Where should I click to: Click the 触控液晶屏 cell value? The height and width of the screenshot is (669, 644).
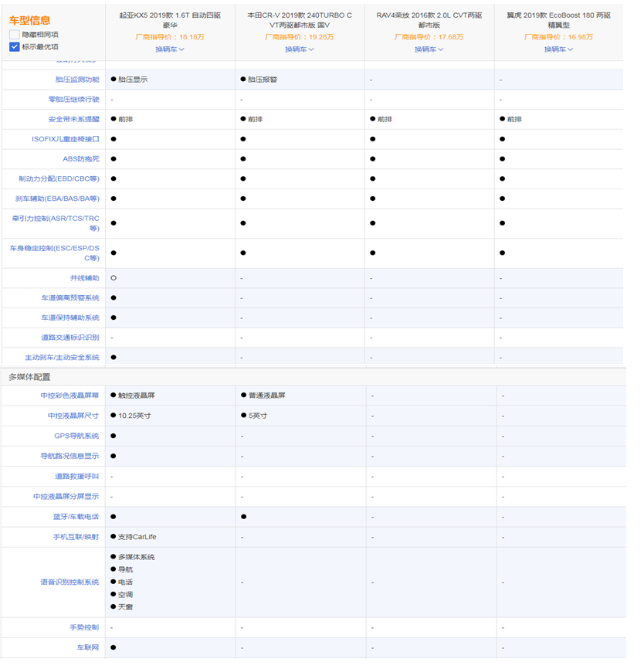tap(137, 396)
